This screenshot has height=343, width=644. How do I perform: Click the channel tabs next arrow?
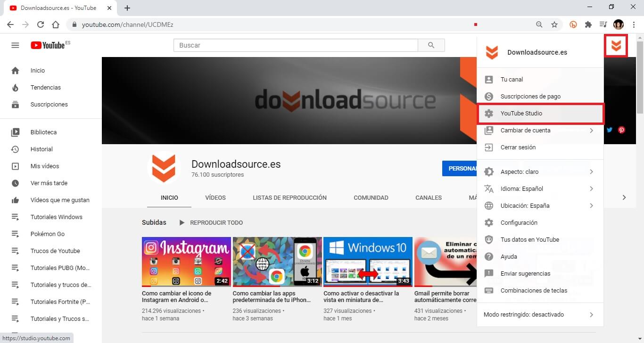tap(624, 197)
